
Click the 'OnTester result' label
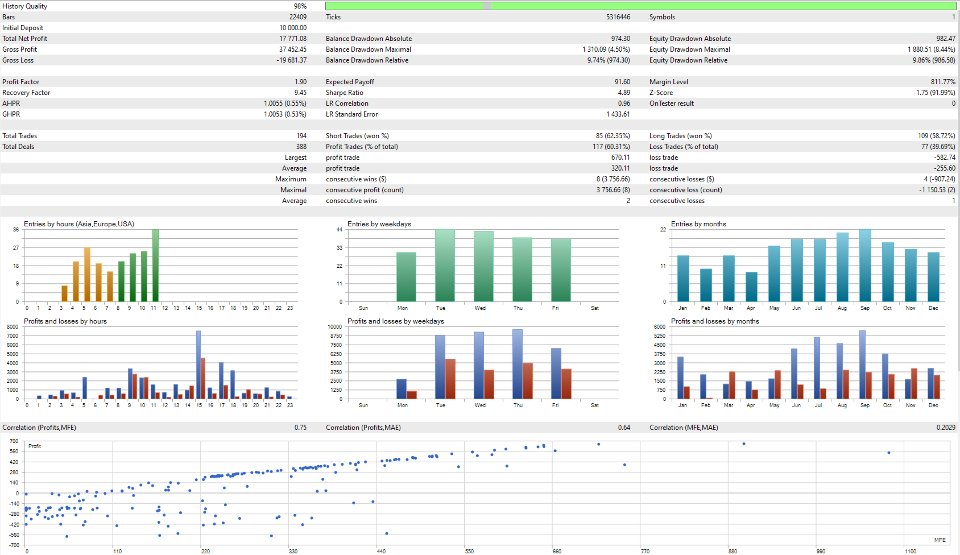[672, 104]
